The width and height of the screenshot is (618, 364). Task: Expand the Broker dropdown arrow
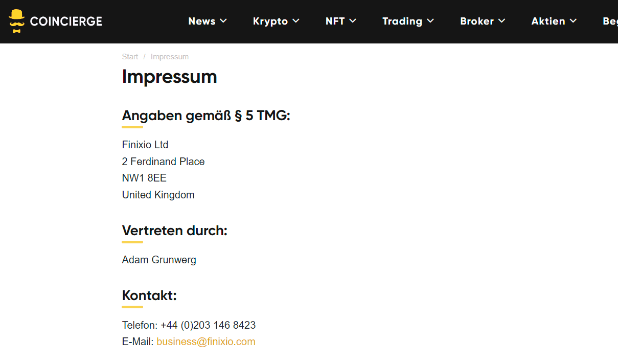click(x=502, y=21)
